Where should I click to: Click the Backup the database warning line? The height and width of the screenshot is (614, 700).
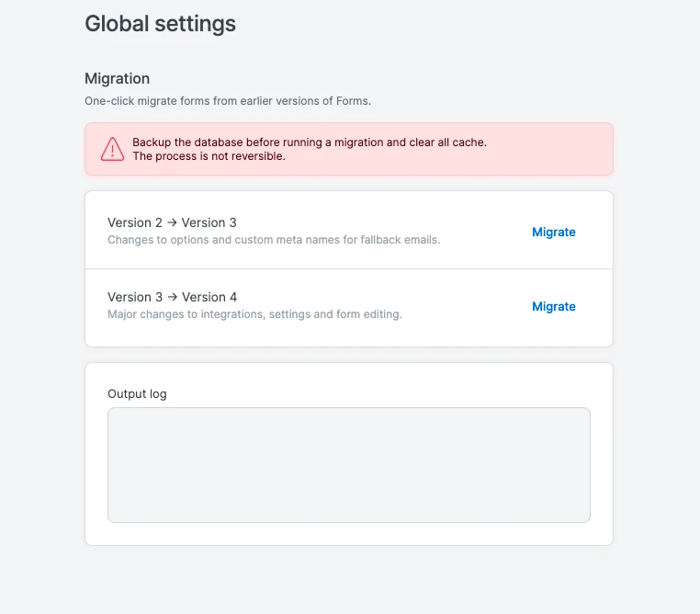tap(309, 142)
